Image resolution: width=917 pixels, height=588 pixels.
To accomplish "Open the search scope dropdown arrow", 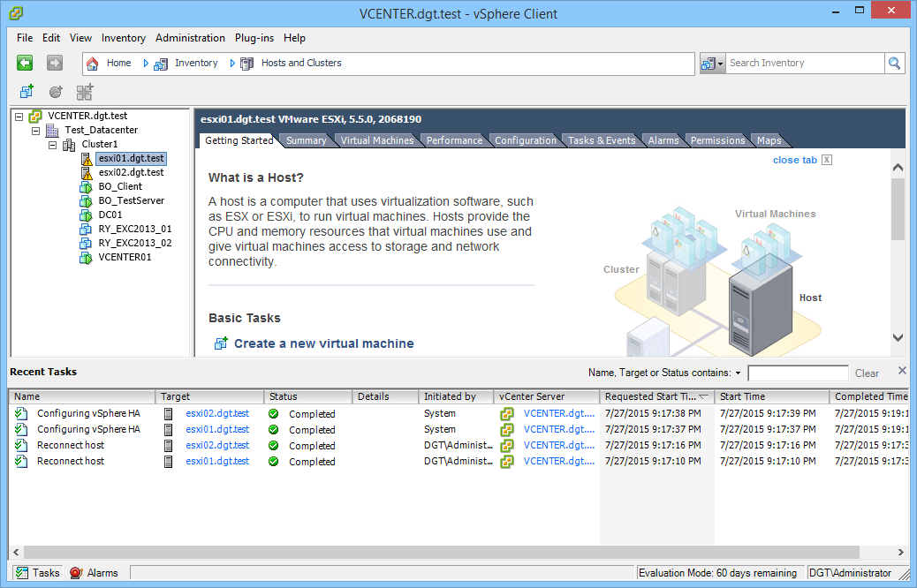I will click(x=721, y=63).
